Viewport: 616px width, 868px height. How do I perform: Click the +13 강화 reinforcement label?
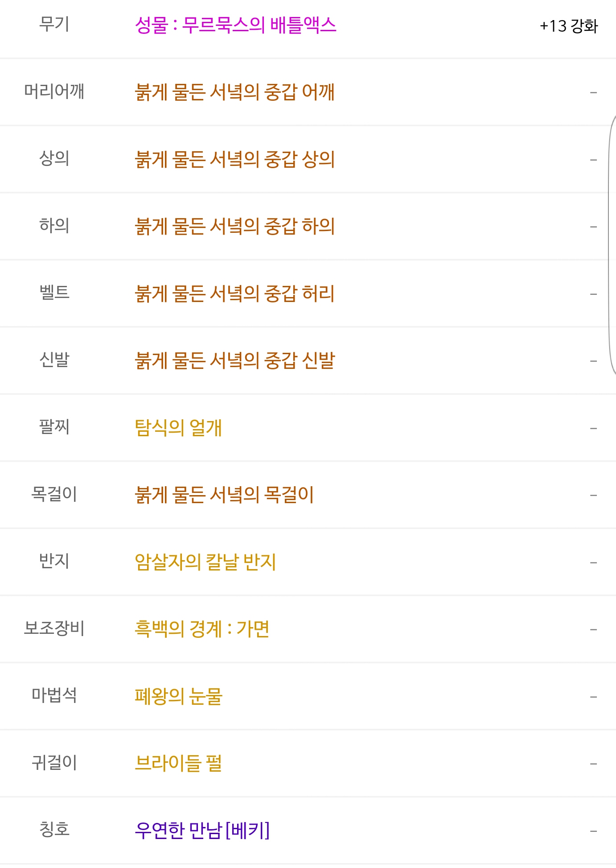(569, 26)
